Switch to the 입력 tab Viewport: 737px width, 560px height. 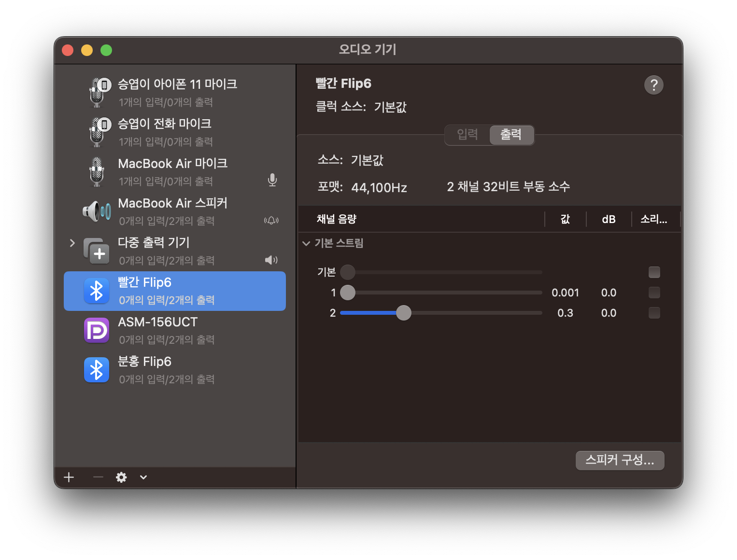(x=467, y=134)
